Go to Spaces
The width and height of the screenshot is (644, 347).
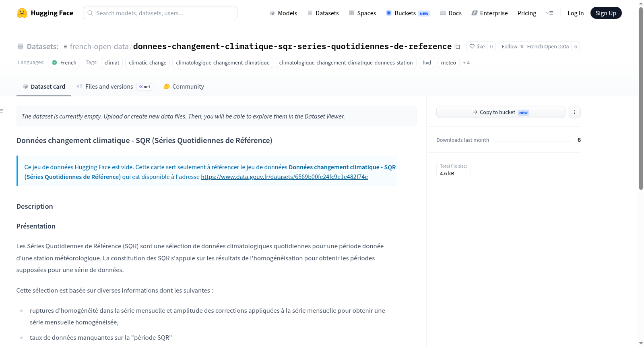coord(362,13)
